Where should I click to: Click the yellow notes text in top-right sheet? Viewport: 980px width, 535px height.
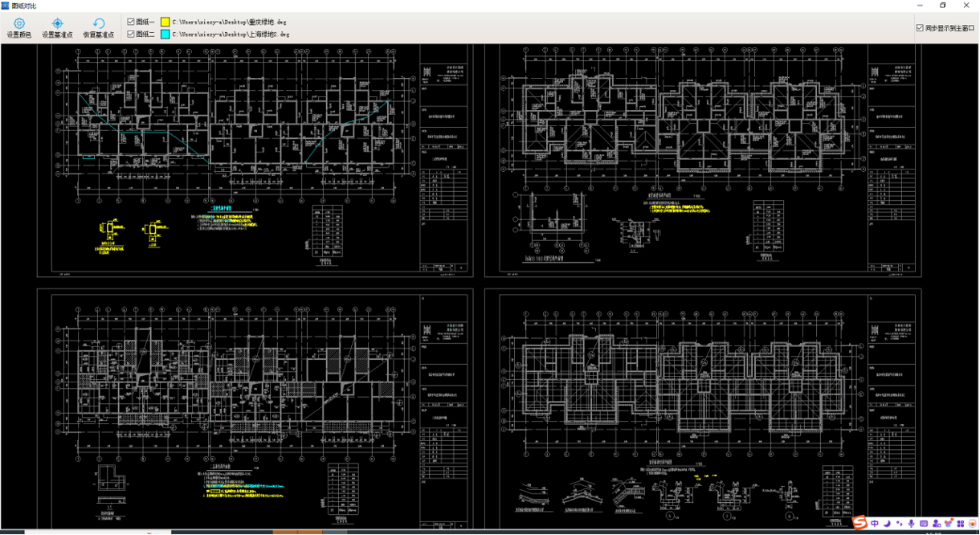click(679, 210)
